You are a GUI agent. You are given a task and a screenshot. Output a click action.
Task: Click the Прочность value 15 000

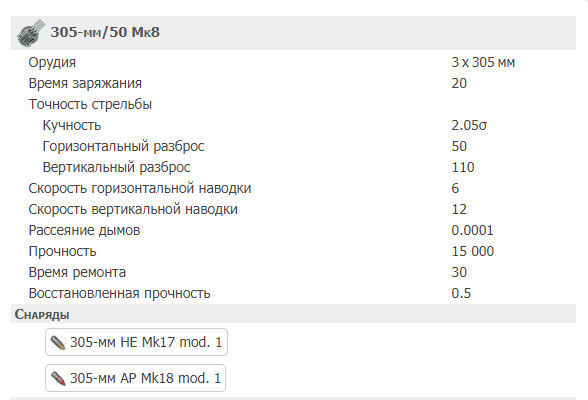click(472, 251)
